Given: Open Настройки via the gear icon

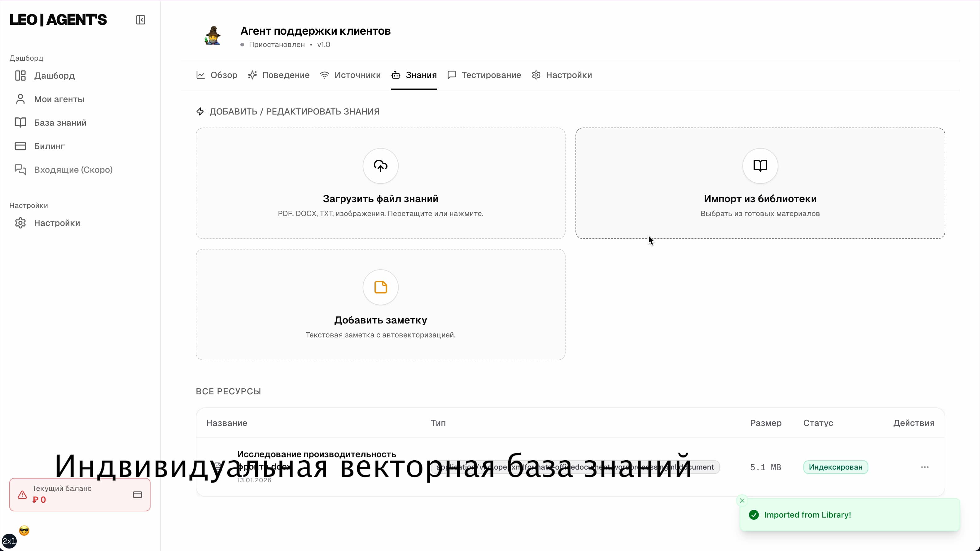Looking at the screenshot, I should point(20,223).
